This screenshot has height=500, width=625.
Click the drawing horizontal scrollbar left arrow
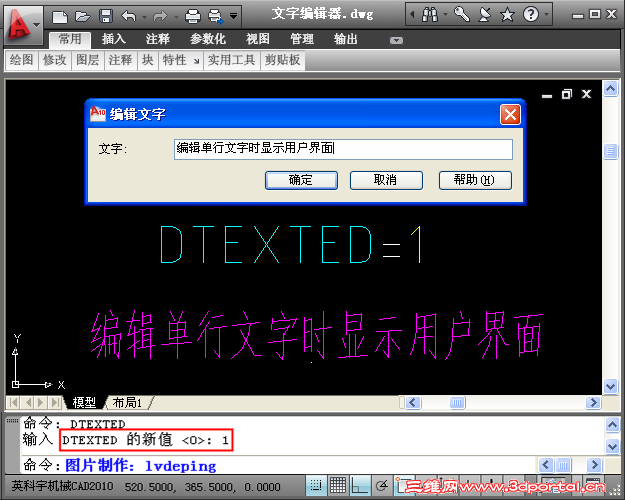click(413, 403)
